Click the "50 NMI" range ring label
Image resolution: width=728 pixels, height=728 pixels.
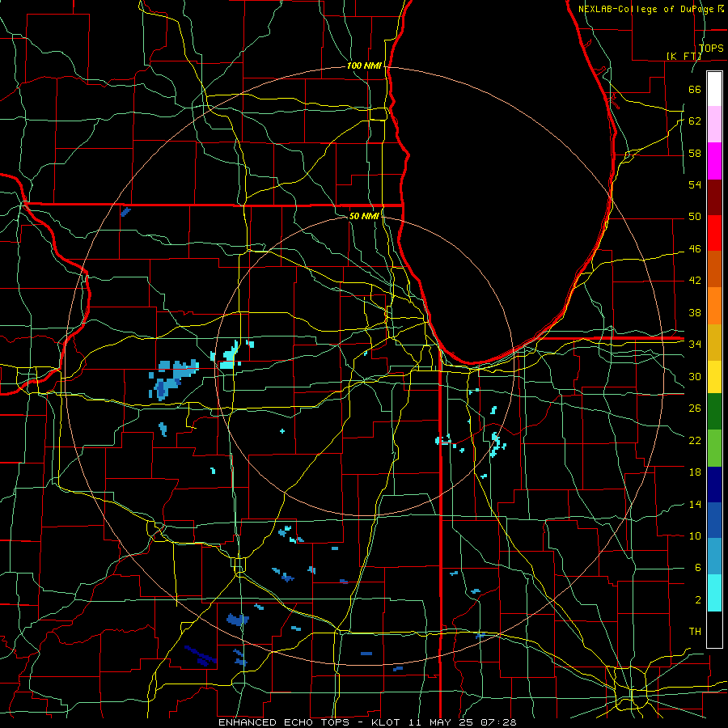point(363,216)
